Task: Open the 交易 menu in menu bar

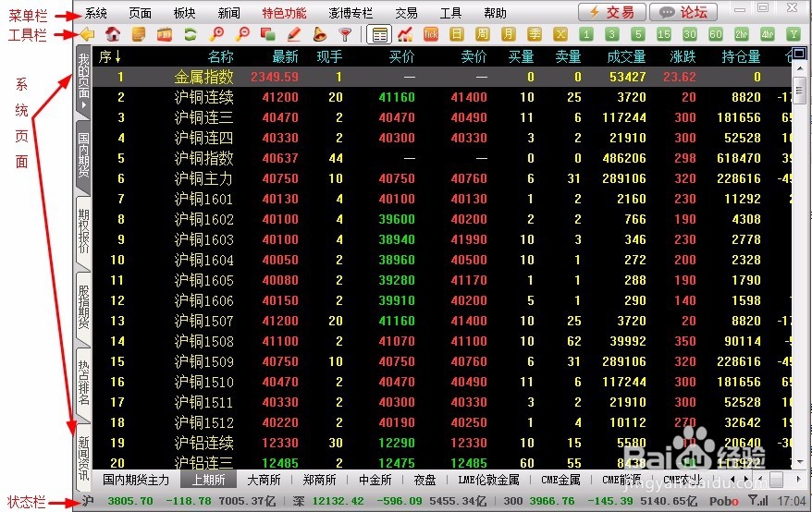Action: [406, 13]
